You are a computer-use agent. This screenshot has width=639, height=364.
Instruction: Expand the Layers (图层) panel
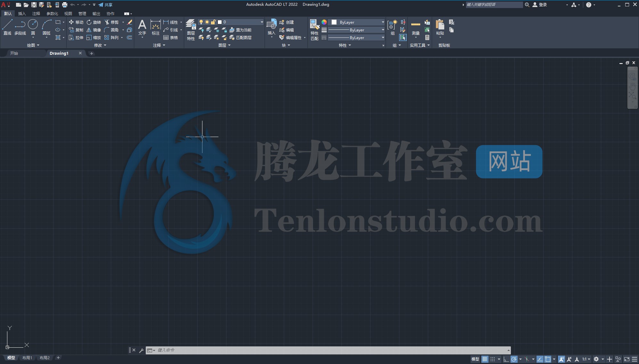225,45
